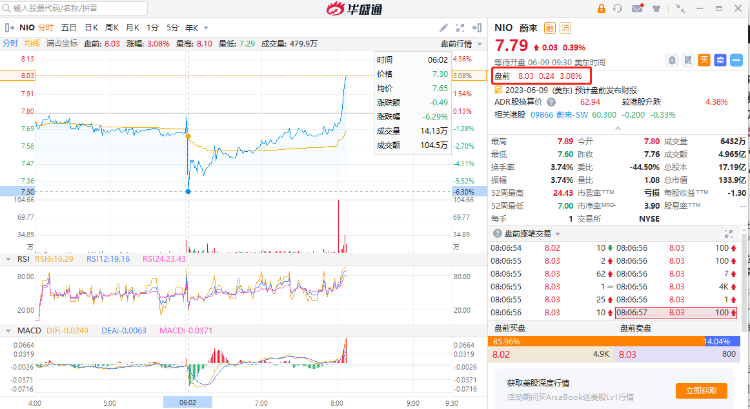Viewport: 750px width, 409px height.
Task: Click the orange 85.96% buy ratio bar
Action: 596,342
